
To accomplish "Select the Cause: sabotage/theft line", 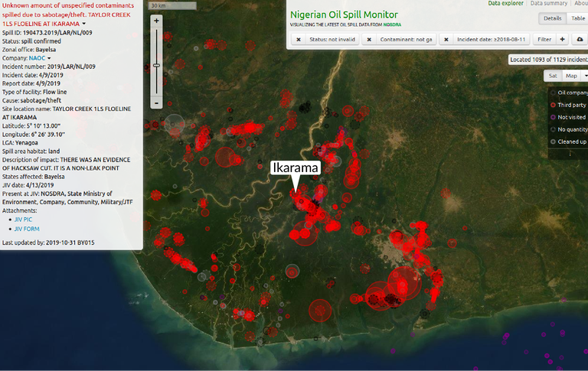I will (31, 100).
